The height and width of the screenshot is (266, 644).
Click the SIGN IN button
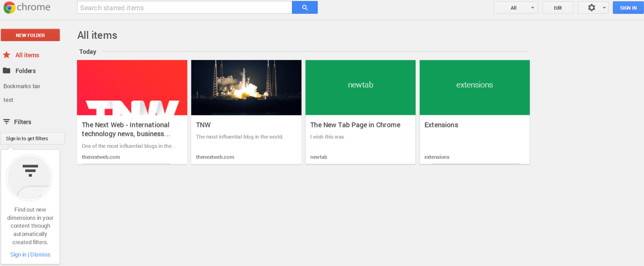628,8
